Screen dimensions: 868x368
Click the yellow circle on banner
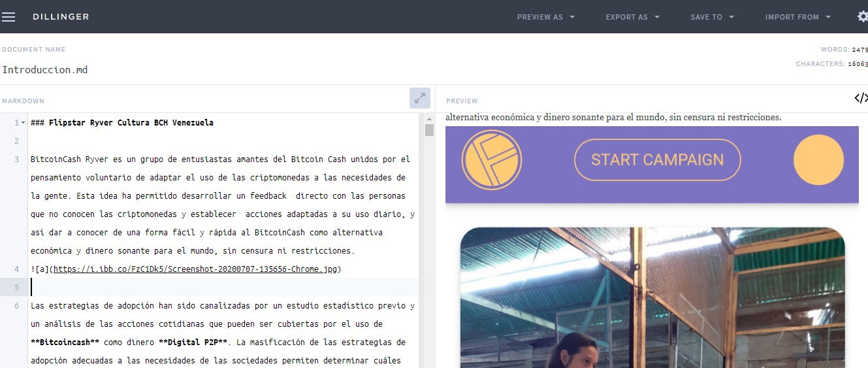[x=818, y=160]
